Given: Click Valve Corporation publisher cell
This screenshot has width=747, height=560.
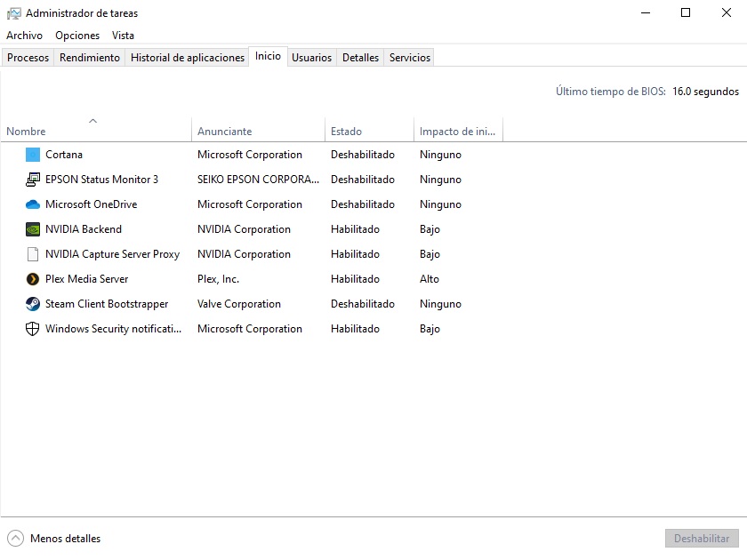Looking at the screenshot, I should pos(239,304).
